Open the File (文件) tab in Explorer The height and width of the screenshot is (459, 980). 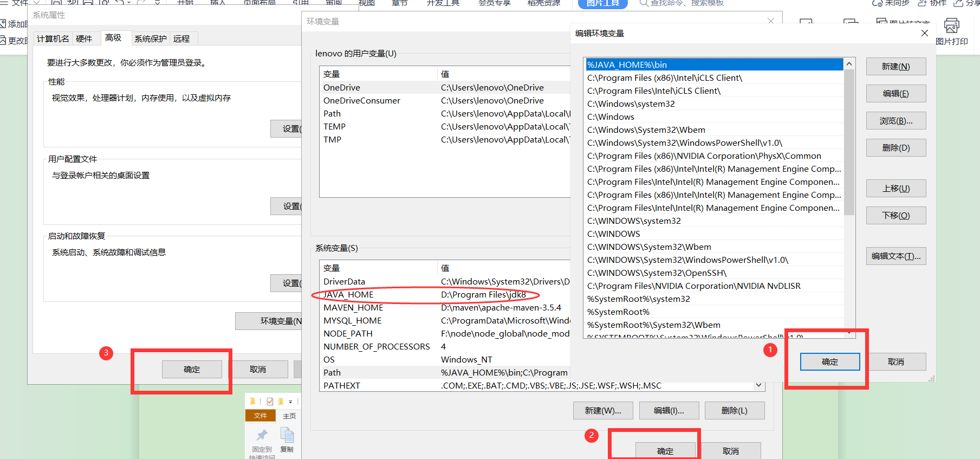(x=261, y=416)
